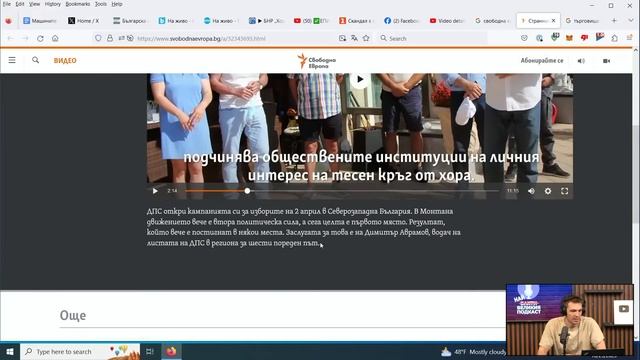Click the Firefox Search box

click(433, 38)
